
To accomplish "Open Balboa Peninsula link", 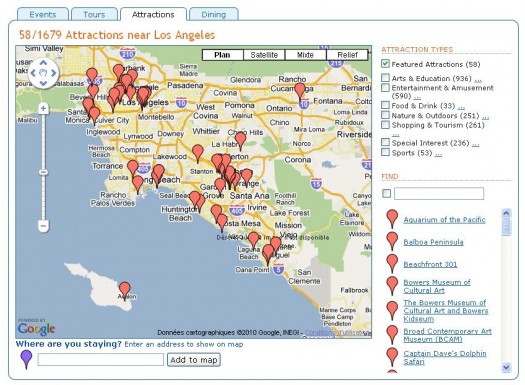I will pos(433,242).
